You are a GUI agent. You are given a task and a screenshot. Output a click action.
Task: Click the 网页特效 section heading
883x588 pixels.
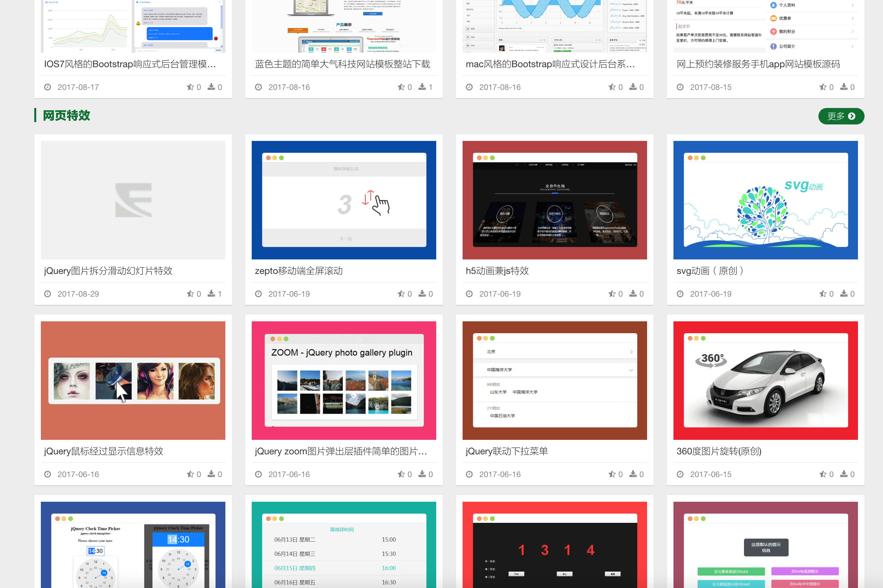67,116
